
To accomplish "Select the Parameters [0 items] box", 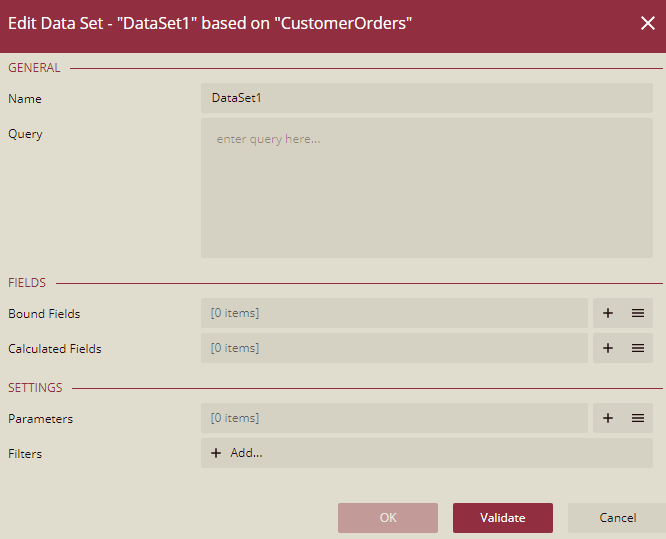I will coord(395,418).
